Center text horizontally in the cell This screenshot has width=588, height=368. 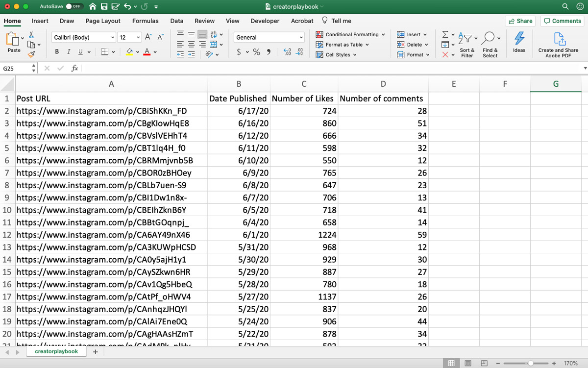191,45
